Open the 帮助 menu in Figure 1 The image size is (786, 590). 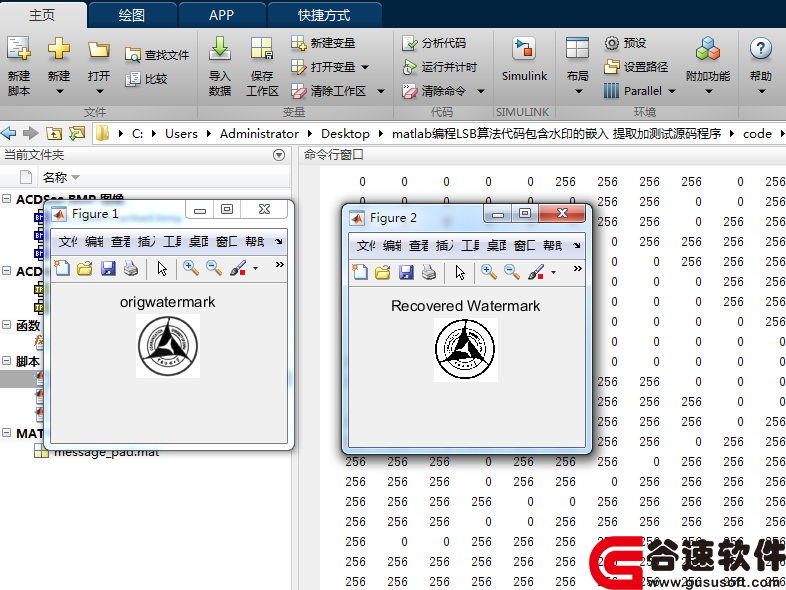click(255, 242)
